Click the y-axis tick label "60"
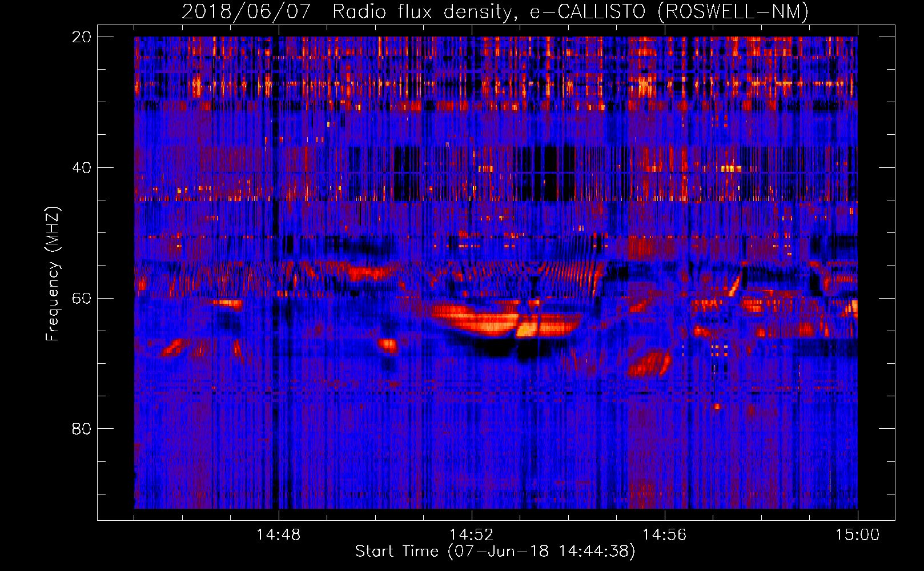The height and width of the screenshot is (571, 924). pyautogui.click(x=82, y=299)
